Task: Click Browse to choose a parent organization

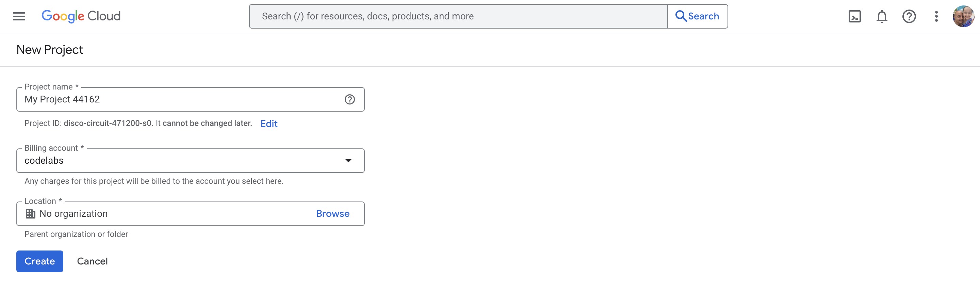Action: 332,213
